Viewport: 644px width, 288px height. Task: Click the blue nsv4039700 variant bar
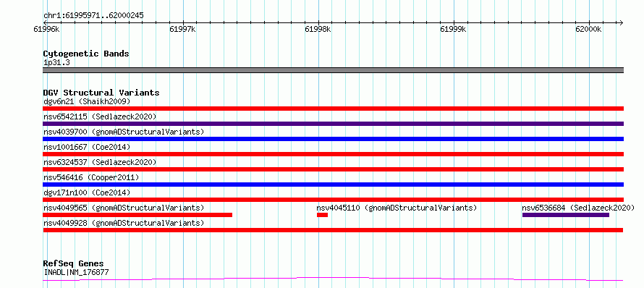pos(333,139)
